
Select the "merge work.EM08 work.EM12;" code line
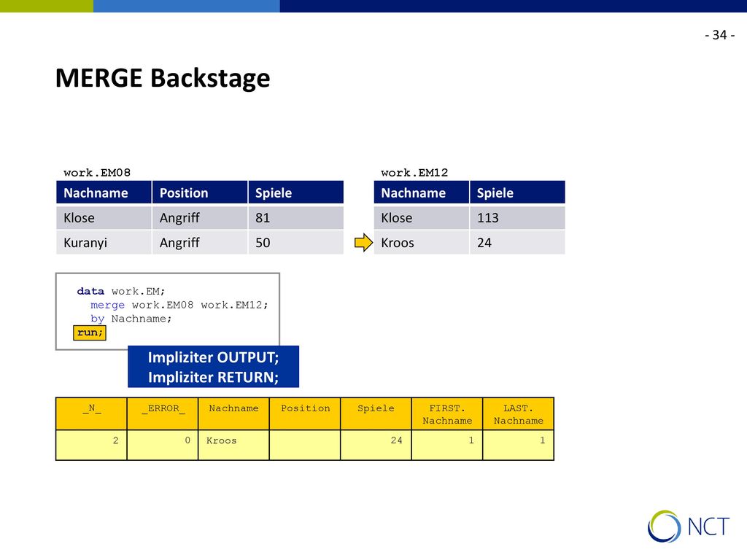(179, 305)
